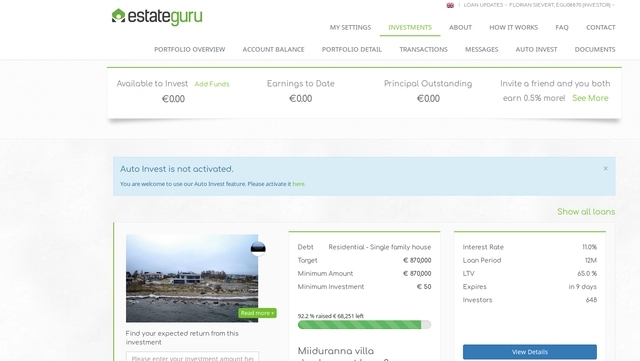Follow the See More referral link

coord(590,98)
